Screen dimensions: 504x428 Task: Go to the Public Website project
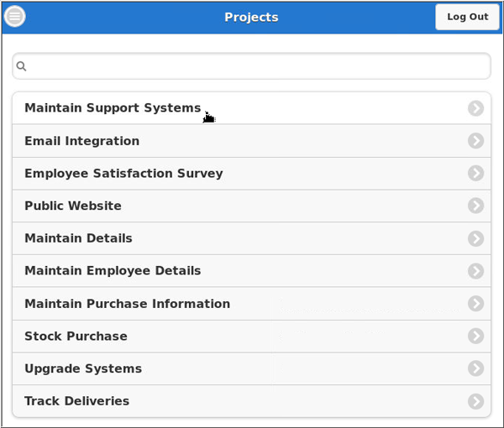[73, 206]
